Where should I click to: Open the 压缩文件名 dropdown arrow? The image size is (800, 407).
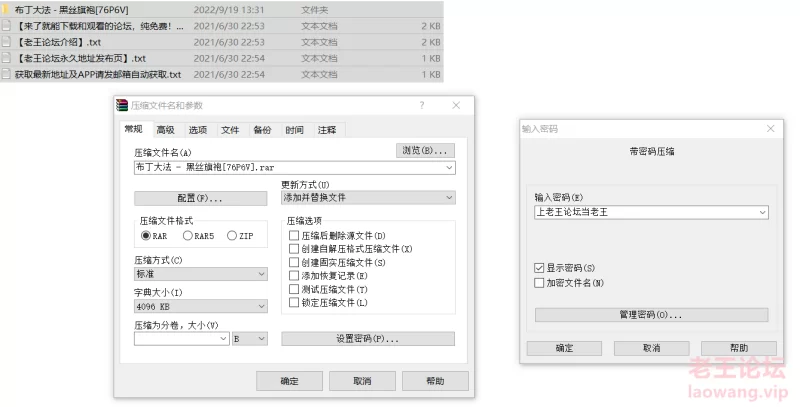tap(449, 167)
